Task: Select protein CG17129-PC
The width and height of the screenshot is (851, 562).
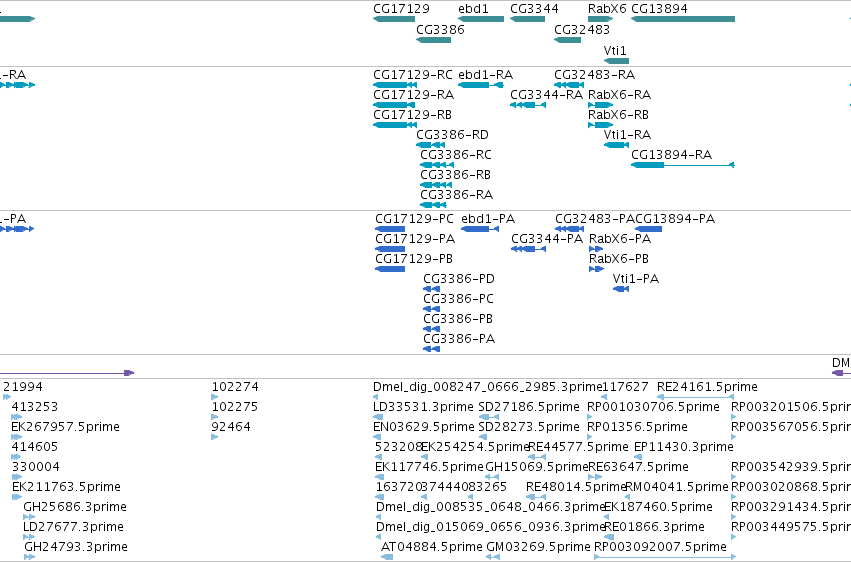Action: coord(390,229)
